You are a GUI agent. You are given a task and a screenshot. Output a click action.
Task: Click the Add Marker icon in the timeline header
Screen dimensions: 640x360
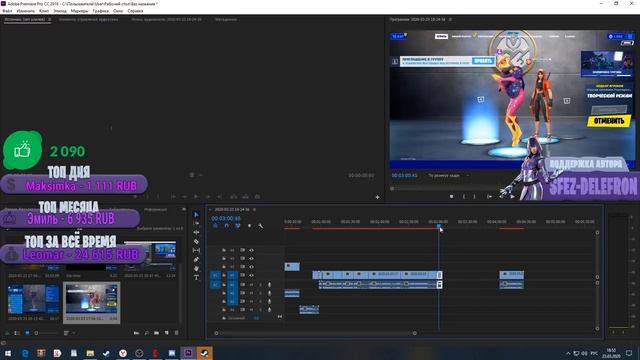pyautogui.click(x=249, y=226)
